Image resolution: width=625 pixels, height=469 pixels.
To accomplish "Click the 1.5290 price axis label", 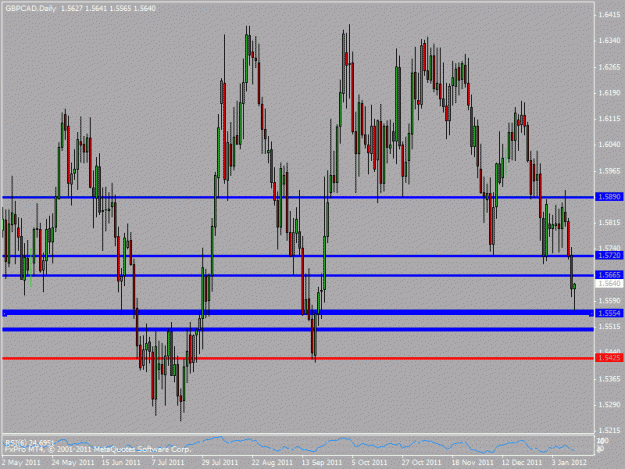I will 609,405.
